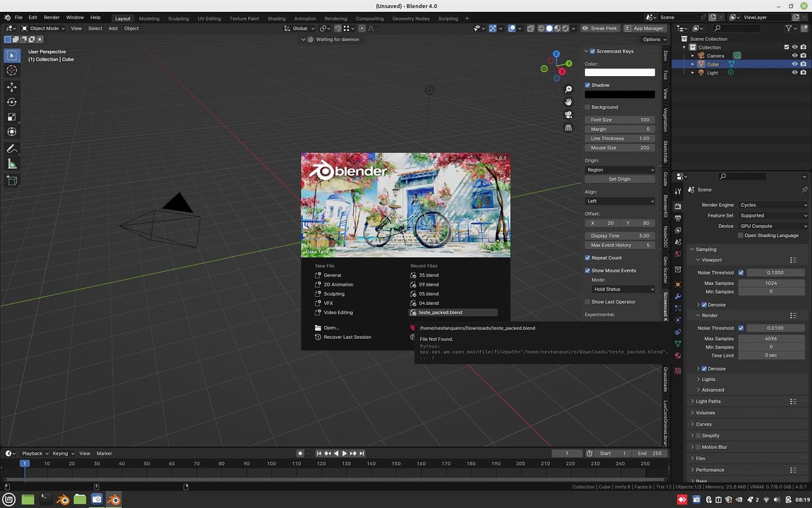Hide the Light via its eye icon
The width and height of the screenshot is (812, 508).
tap(794, 73)
